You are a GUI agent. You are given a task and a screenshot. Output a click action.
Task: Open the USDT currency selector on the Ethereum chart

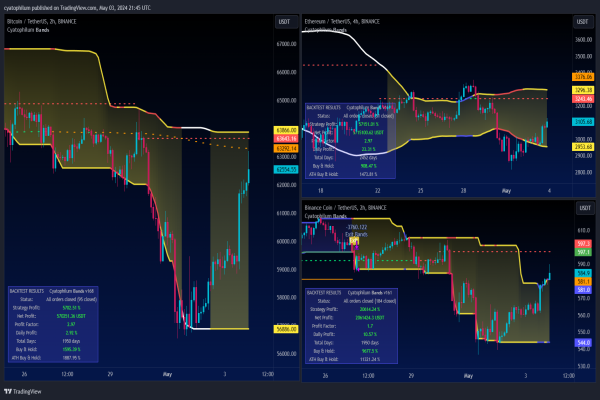point(582,22)
